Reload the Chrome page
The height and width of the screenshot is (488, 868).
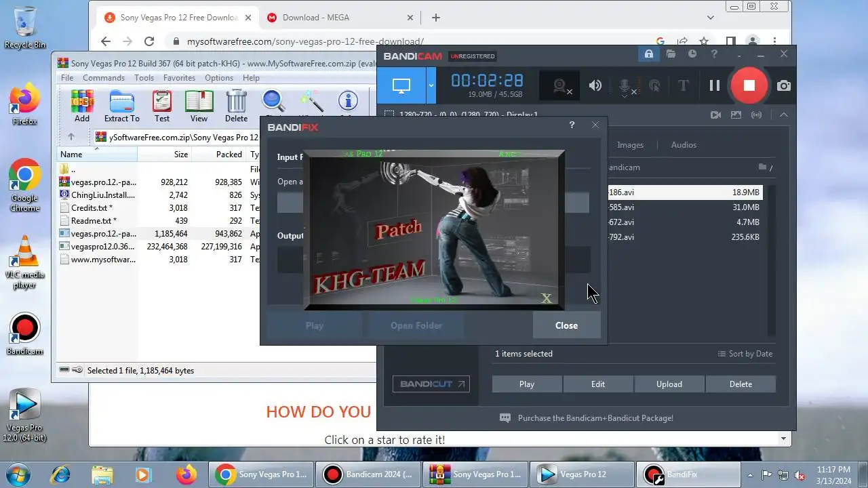coord(149,41)
